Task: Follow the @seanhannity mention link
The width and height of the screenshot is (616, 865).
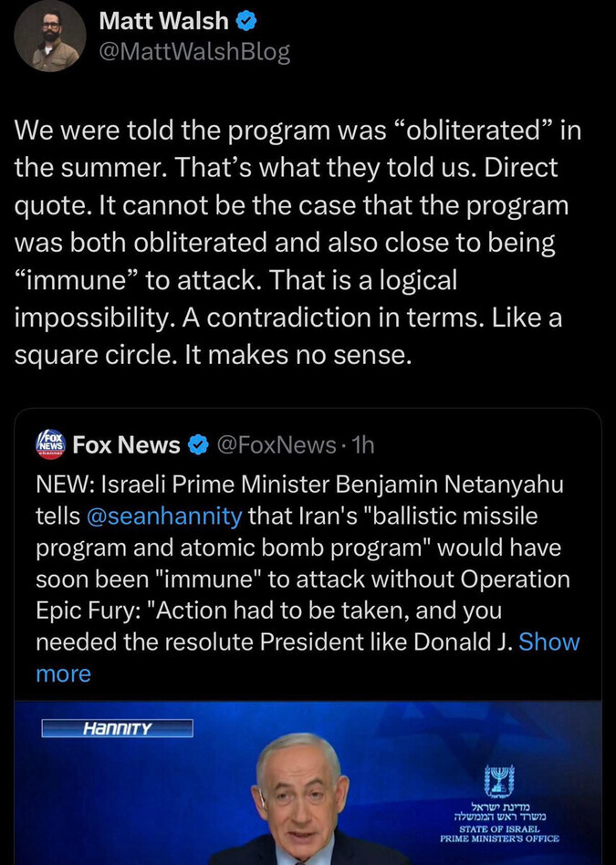Action: pyautogui.click(x=164, y=516)
